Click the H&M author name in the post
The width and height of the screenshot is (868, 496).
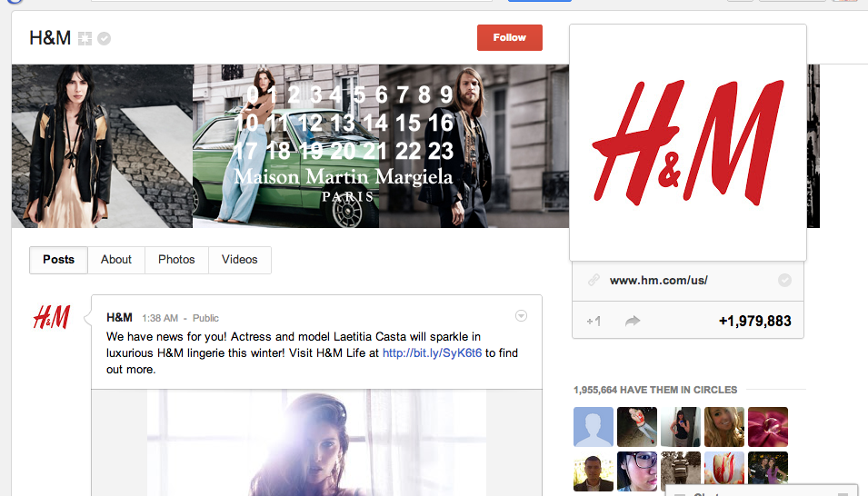coord(119,318)
